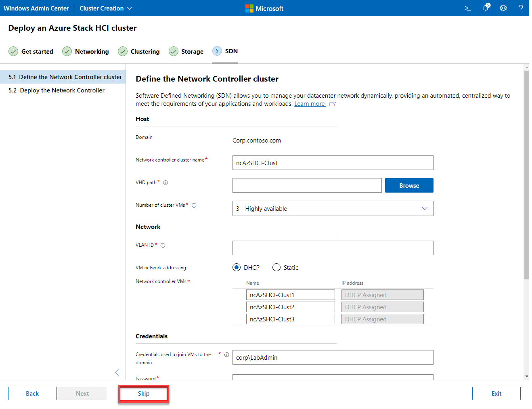This screenshot has height=409, width=532.
Task: Expand the Number of cluster VMs dropdown
Action: (x=333, y=208)
